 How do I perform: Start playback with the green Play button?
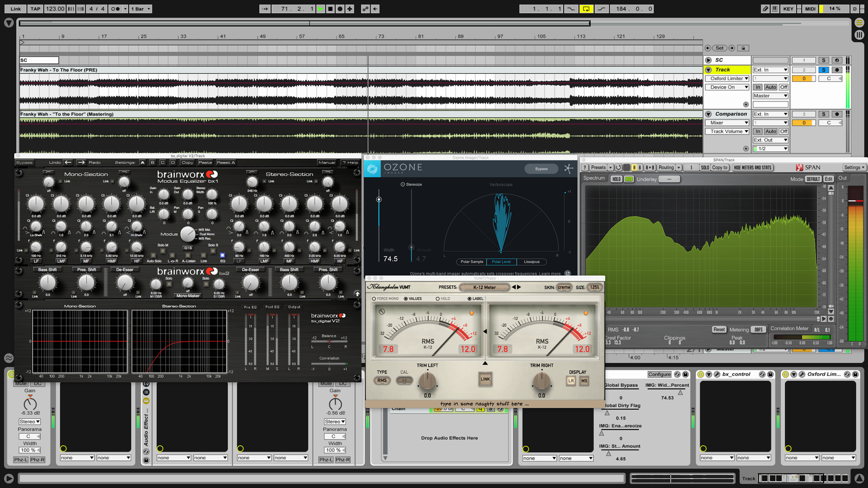tap(320, 9)
